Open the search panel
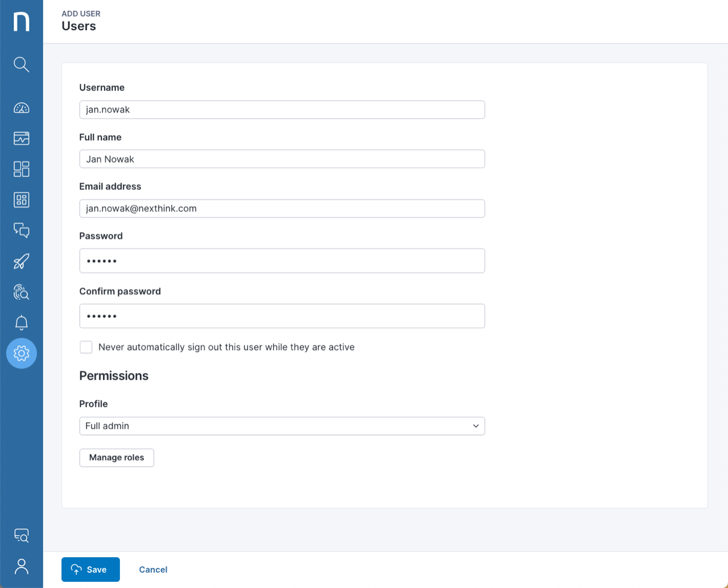Screen dimensions: 728x588 [21, 64]
